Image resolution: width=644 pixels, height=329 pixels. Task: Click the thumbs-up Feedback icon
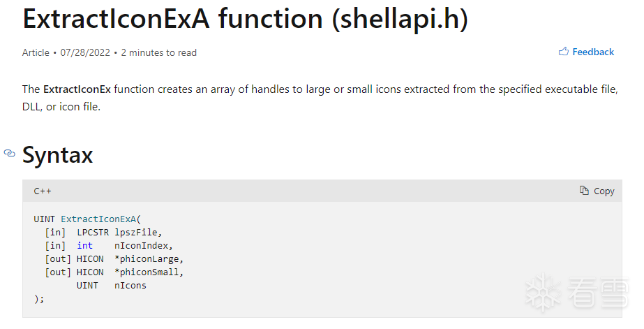coord(564,52)
